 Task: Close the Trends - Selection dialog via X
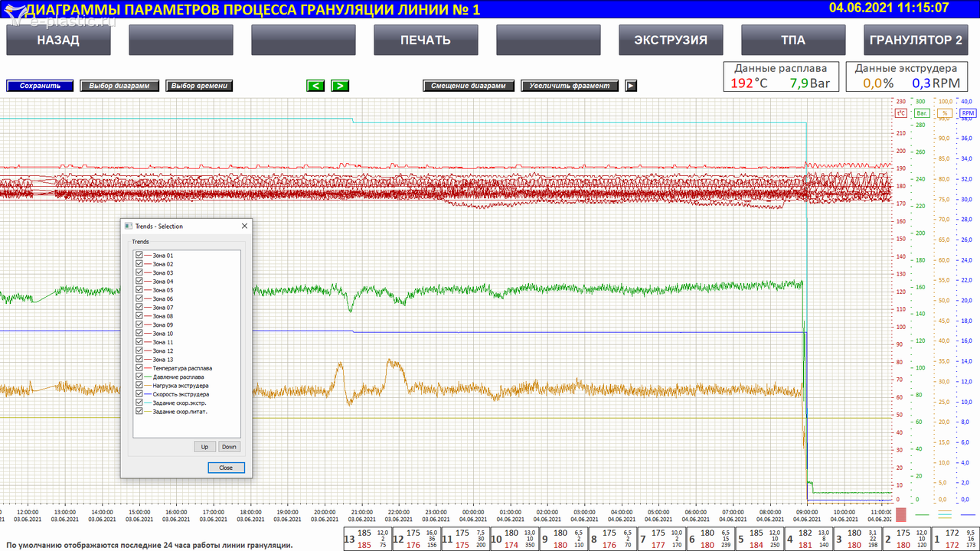click(x=244, y=227)
